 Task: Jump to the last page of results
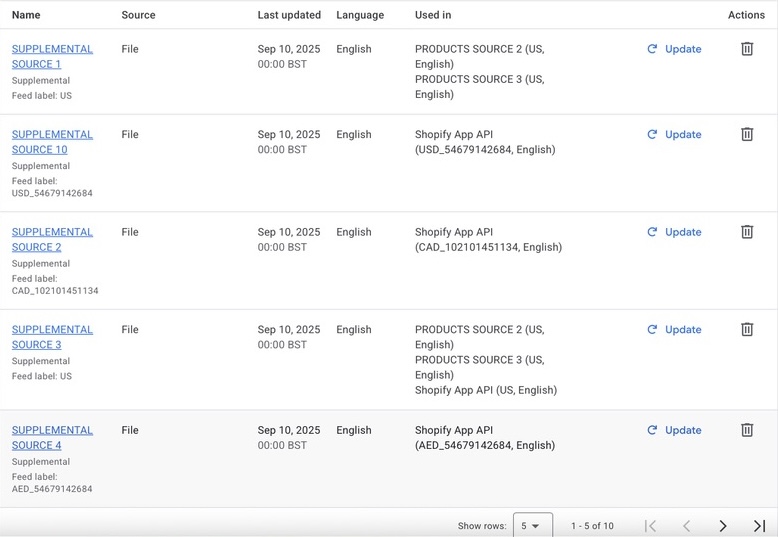(759, 526)
